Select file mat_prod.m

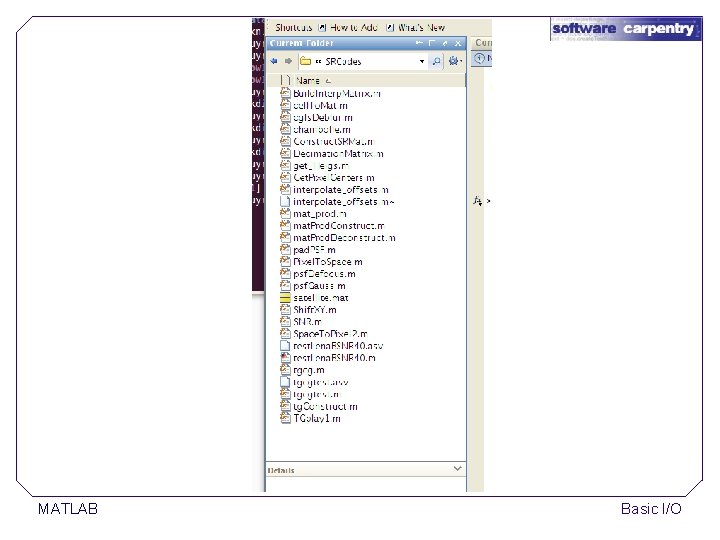tap(320, 214)
